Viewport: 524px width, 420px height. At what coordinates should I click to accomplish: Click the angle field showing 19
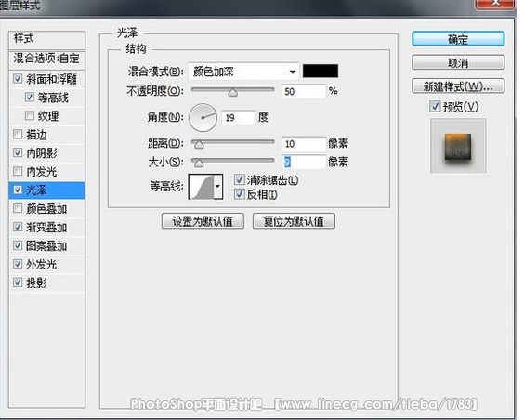click(239, 118)
